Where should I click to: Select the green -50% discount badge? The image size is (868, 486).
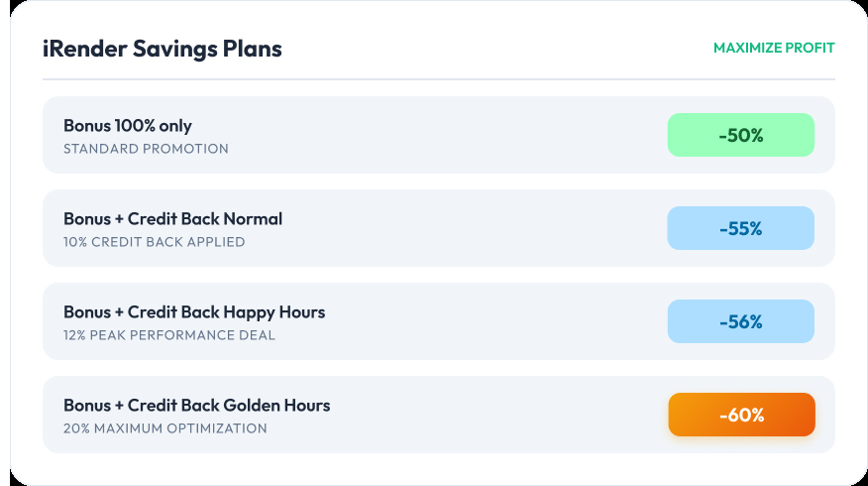tap(740, 135)
